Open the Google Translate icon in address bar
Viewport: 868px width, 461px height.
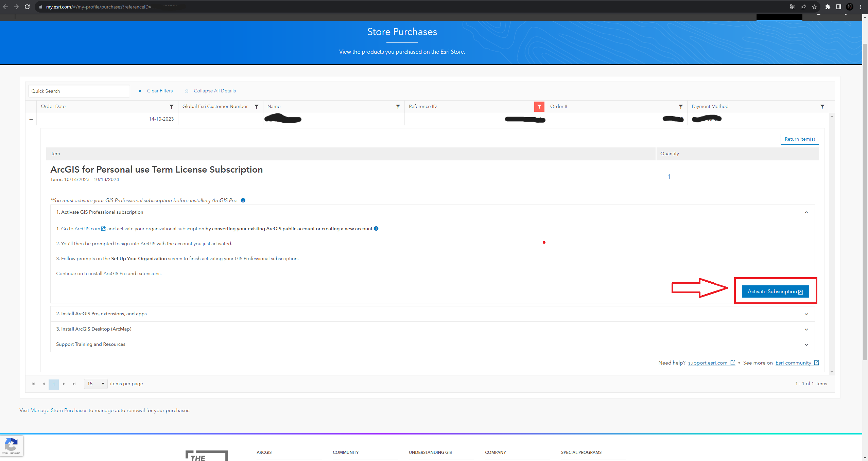(793, 6)
